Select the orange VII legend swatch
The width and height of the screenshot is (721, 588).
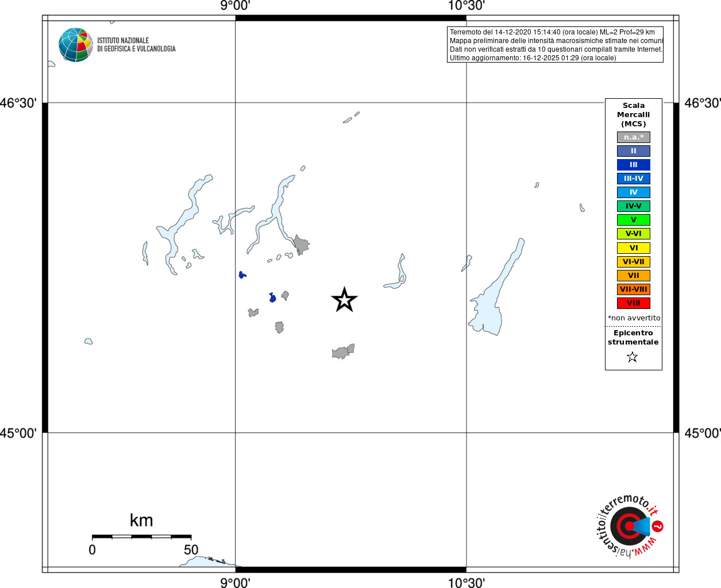633,276
